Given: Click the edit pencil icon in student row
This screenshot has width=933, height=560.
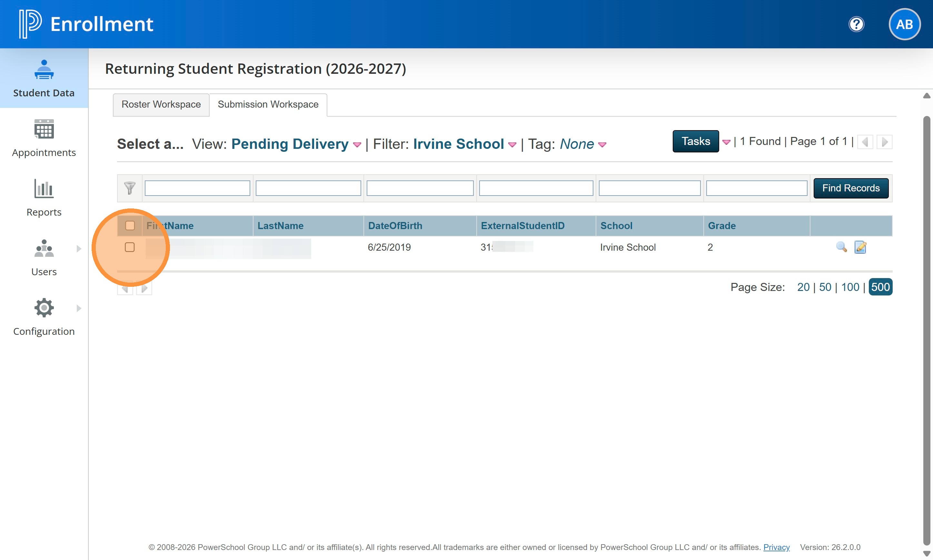Looking at the screenshot, I should click(x=860, y=247).
